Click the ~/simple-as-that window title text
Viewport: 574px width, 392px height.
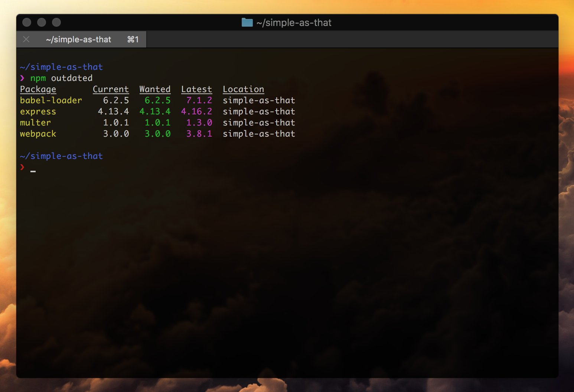(x=294, y=23)
